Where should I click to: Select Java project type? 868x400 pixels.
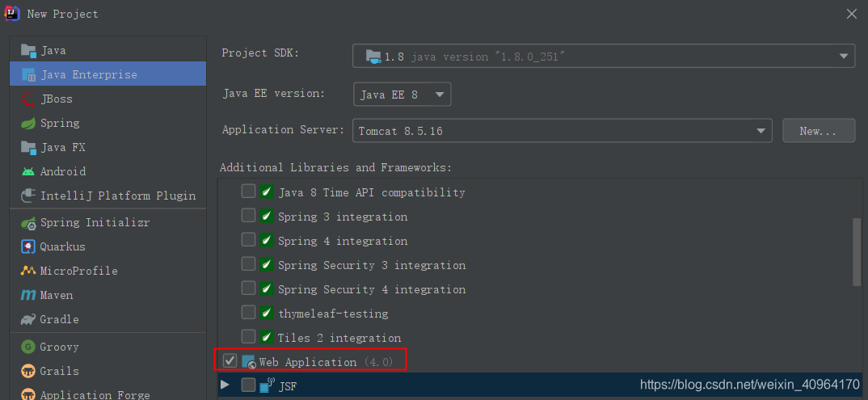108,50
